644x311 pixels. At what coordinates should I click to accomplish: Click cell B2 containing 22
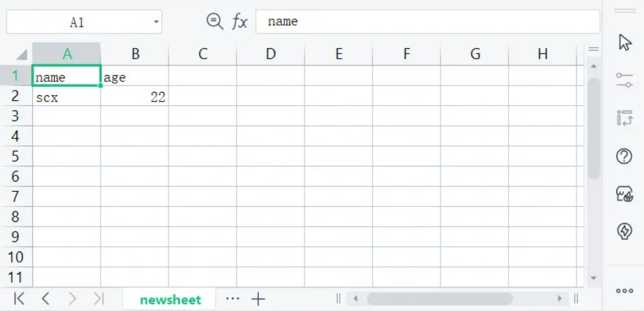click(x=135, y=97)
